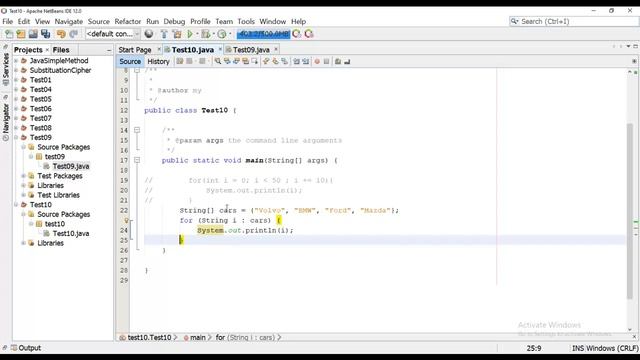Image resolution: width=640 pixels, height=360 pixels.
Task: Toggle Highlight Search editor icon
Action: click(245, 61)
